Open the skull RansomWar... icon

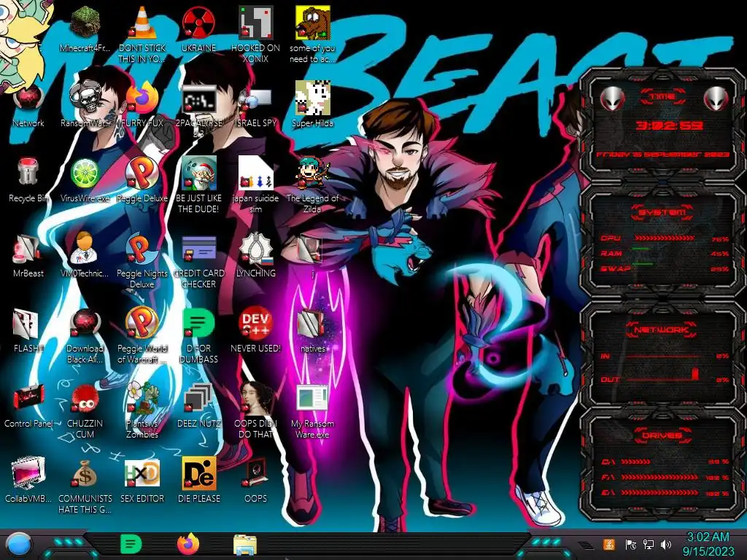click(x=85, y=98)
